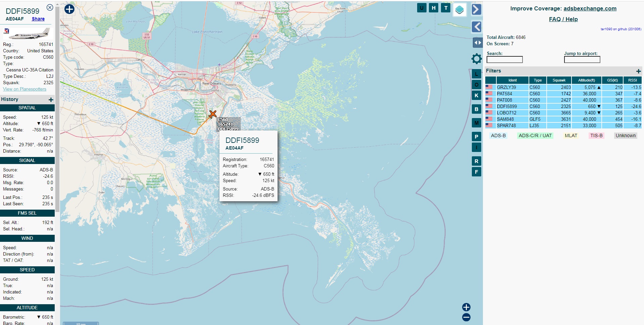This screenshot has height=325, width=644.
Task: Open the adsbexchange.com link
Action: (x=590, y=8)
